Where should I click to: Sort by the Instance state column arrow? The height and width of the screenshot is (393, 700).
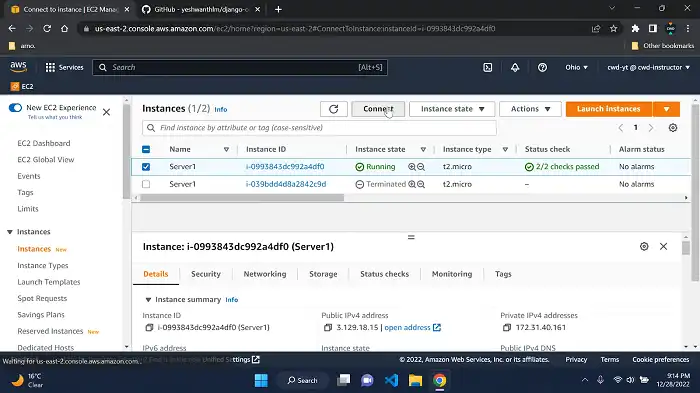423,149
